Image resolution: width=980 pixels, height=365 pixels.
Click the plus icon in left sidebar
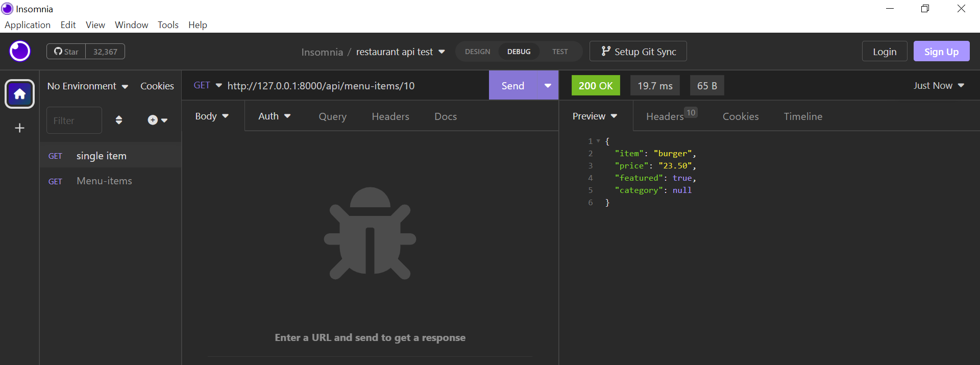(x=20, y=128)
